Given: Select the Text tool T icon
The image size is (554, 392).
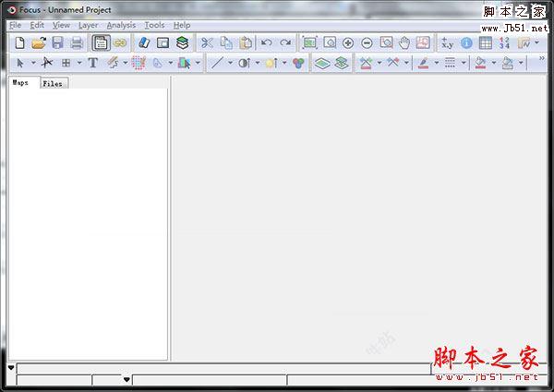Looking at the screenshot, I should tap(93, 63).
